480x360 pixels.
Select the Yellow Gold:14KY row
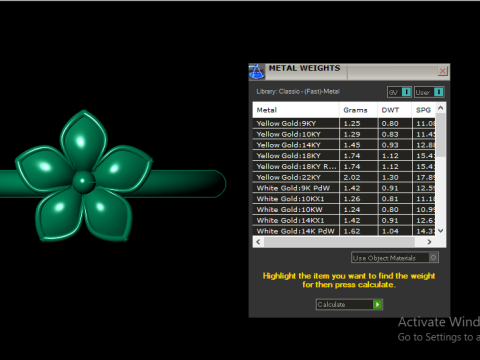[344, 145]
